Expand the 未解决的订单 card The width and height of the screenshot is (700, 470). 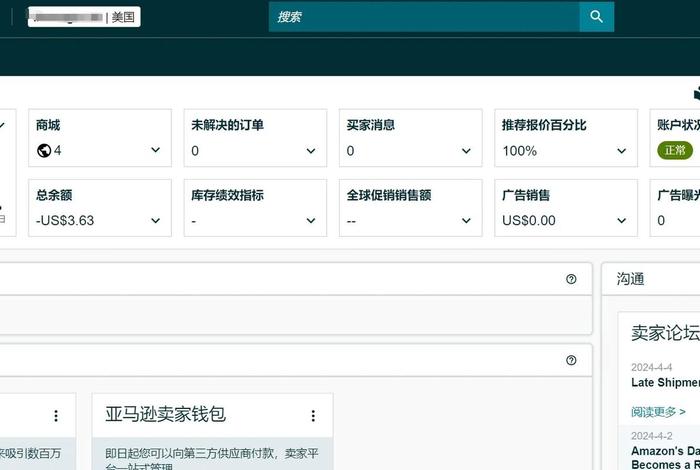(x=311, y=151)
